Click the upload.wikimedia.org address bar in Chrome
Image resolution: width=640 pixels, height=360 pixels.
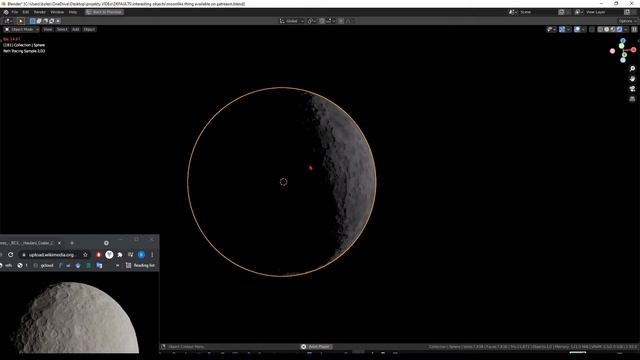(51, 255)
